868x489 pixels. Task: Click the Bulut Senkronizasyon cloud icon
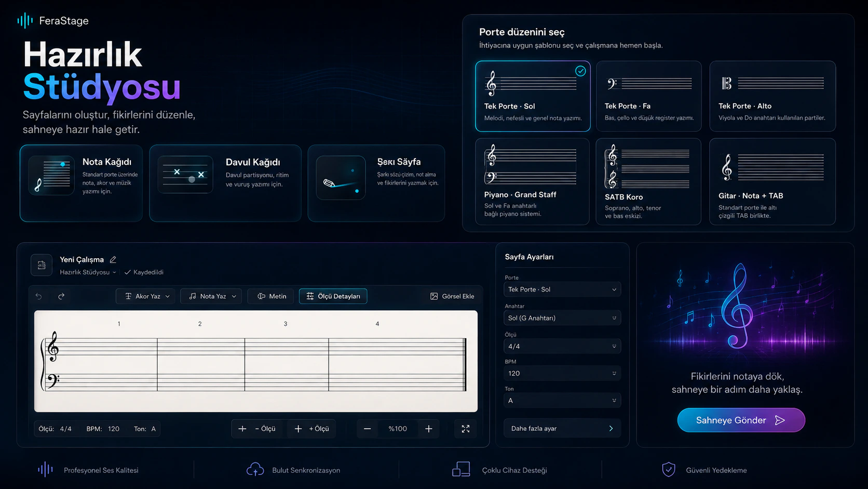pos(255,470)
